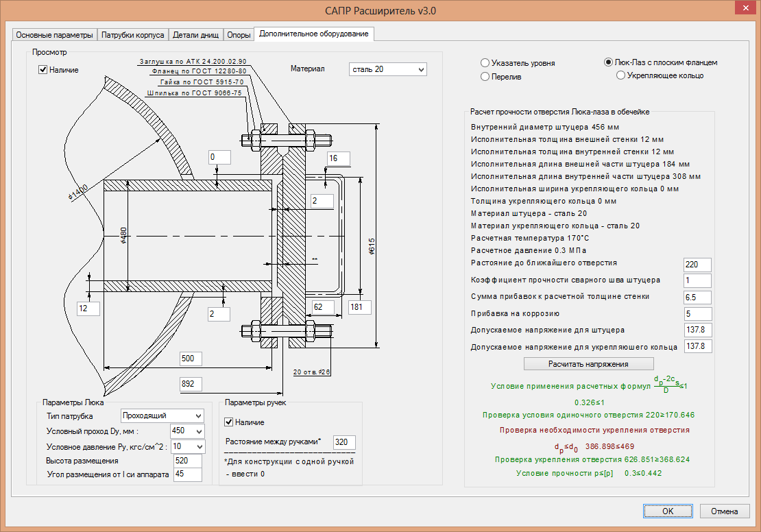Edit the Прибавка на коррозию field
The image size is (761, 532).
(697, 313)
